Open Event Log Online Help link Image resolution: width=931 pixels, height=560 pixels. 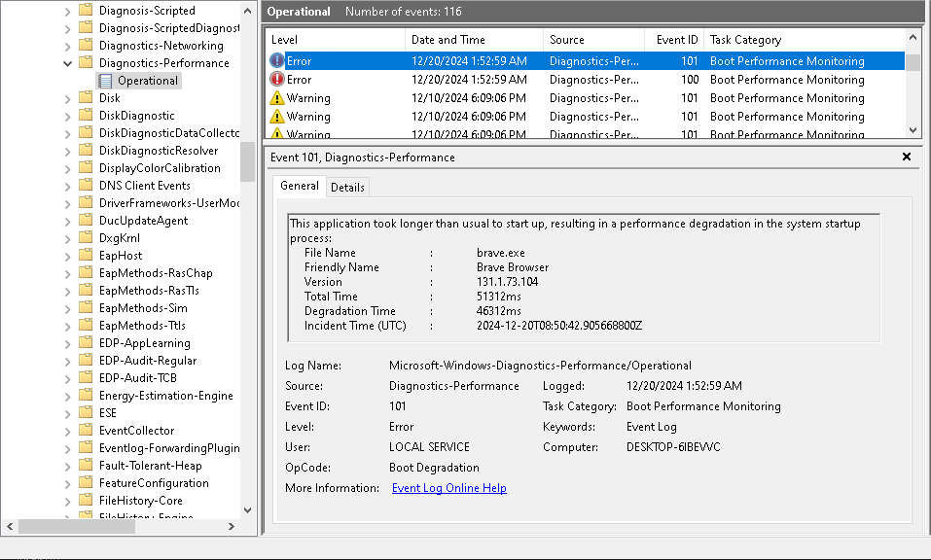tap(448, 488)
